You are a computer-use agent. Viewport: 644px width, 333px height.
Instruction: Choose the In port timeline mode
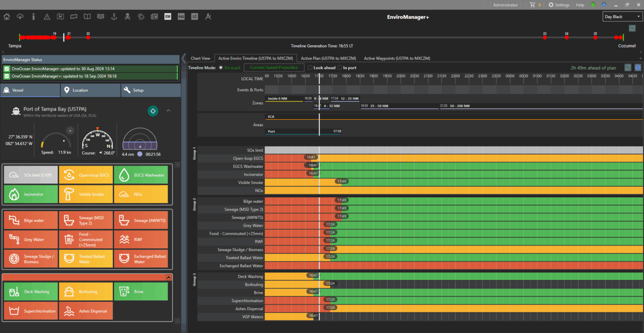tap(339, 68)
